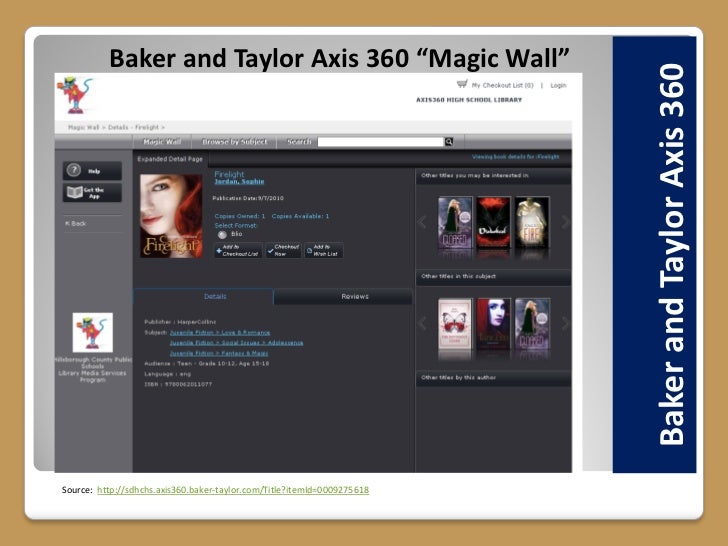Click the 'Publisher : HarperCollins' text
The height and width of the screenshot is (546, 728).
(x=180, y=322)
